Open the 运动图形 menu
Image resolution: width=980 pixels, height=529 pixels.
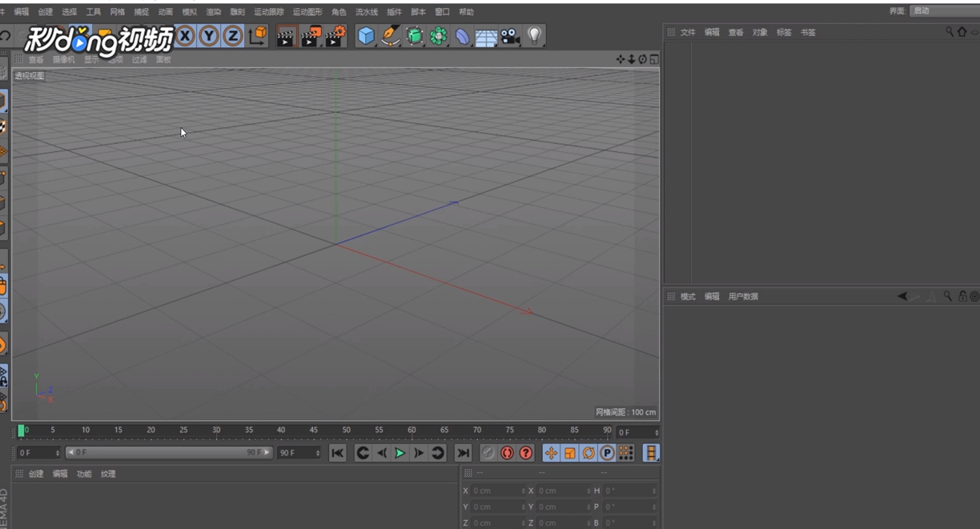coord(307,12)
